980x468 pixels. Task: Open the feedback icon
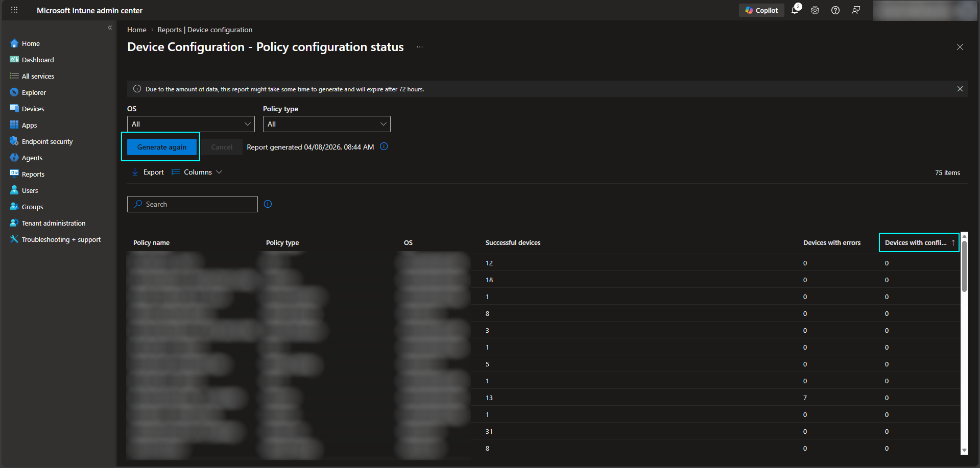(856, 10)
